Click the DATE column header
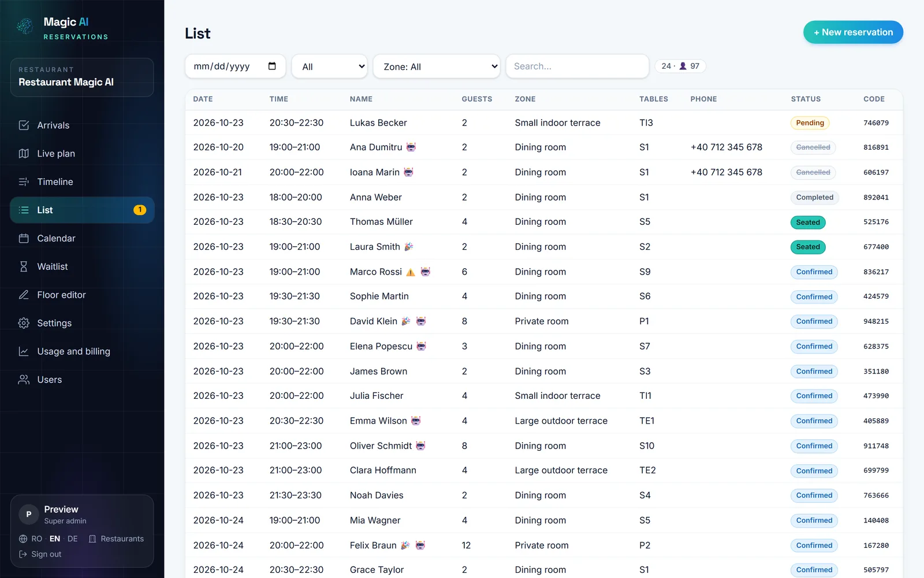This screenshot has height=578, width=924. pyautogui.click(x=203, y=99)
